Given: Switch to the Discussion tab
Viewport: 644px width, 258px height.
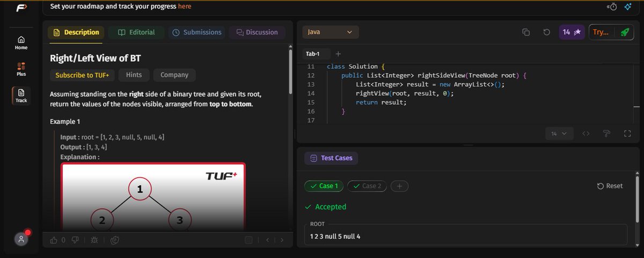Looking at the screenshot, I should coord(258,32).
